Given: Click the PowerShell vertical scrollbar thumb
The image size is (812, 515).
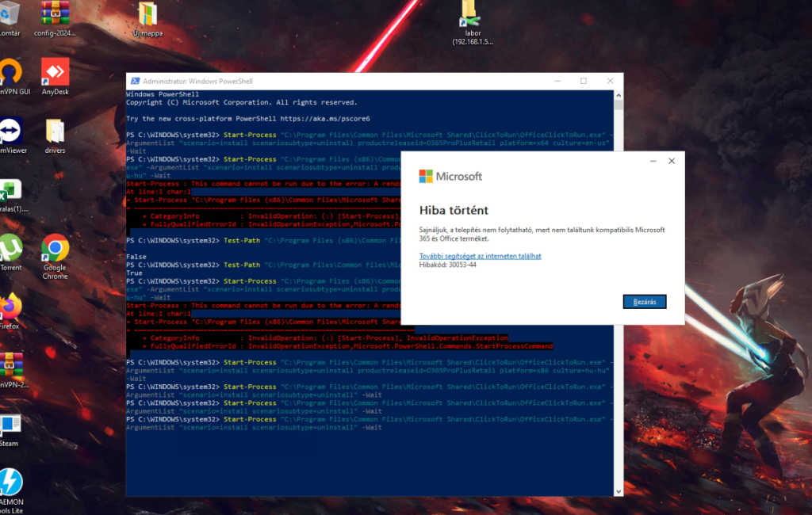Looking at the screenshot, I should (x=619, y=105).
